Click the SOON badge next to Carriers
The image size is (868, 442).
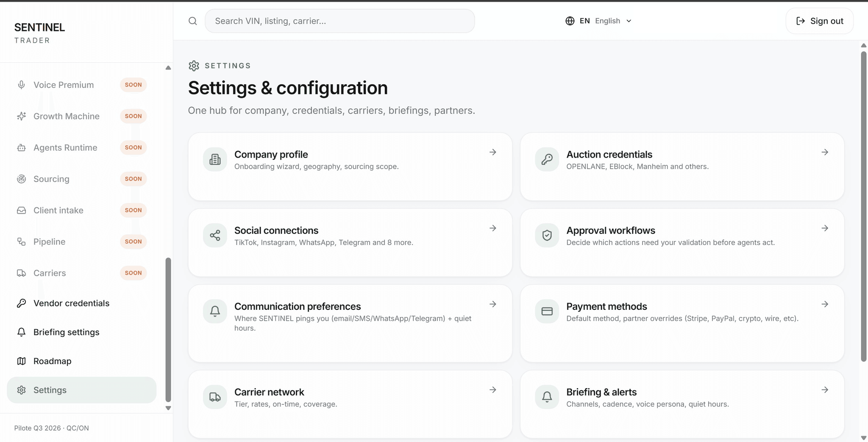point(133,273)
